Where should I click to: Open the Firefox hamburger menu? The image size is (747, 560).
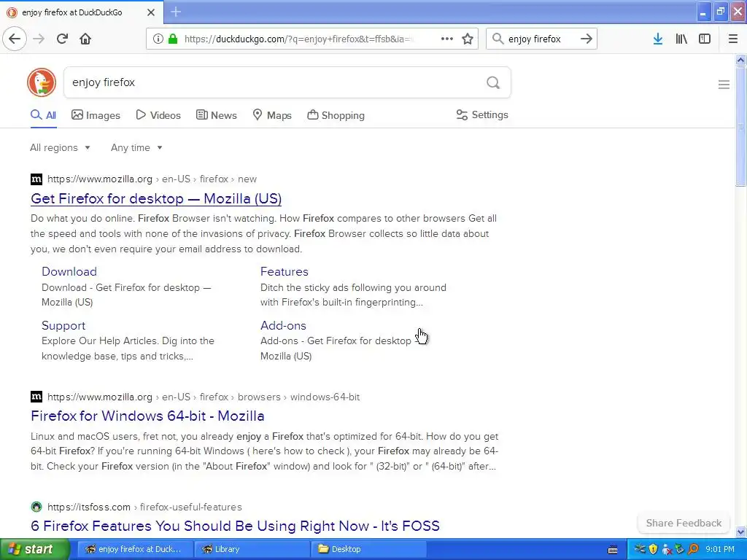[x=733, y=39]
